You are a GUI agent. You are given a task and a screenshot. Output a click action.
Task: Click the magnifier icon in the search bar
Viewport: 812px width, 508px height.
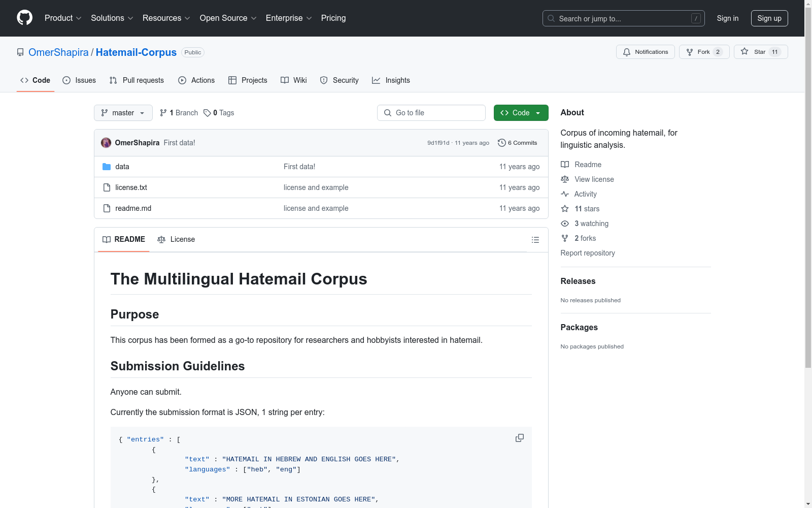click(x=551, y=18)
